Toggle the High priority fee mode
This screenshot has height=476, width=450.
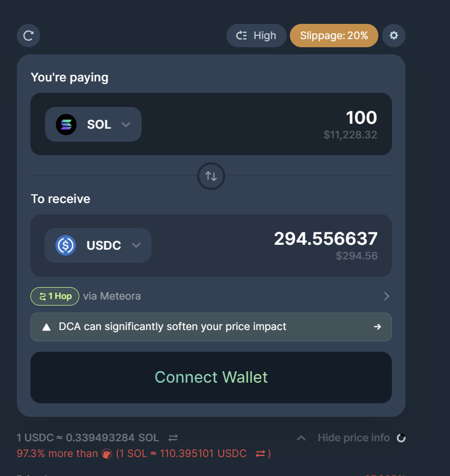pos(256,36)
